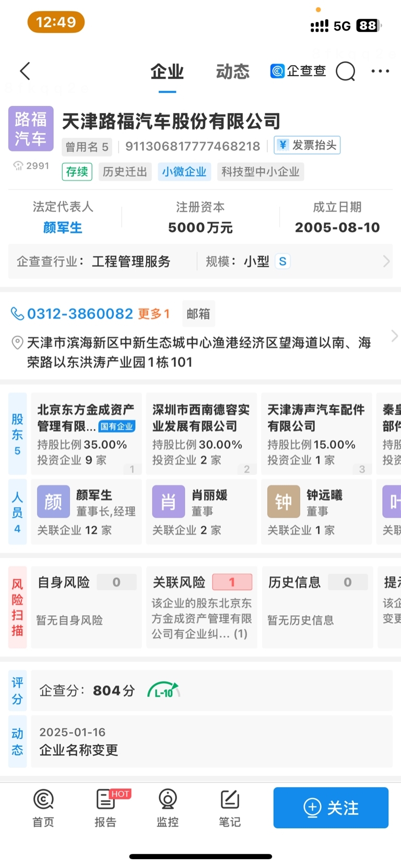Tap 投资企业 9 家 under 北京东方金成

(72, 460)
